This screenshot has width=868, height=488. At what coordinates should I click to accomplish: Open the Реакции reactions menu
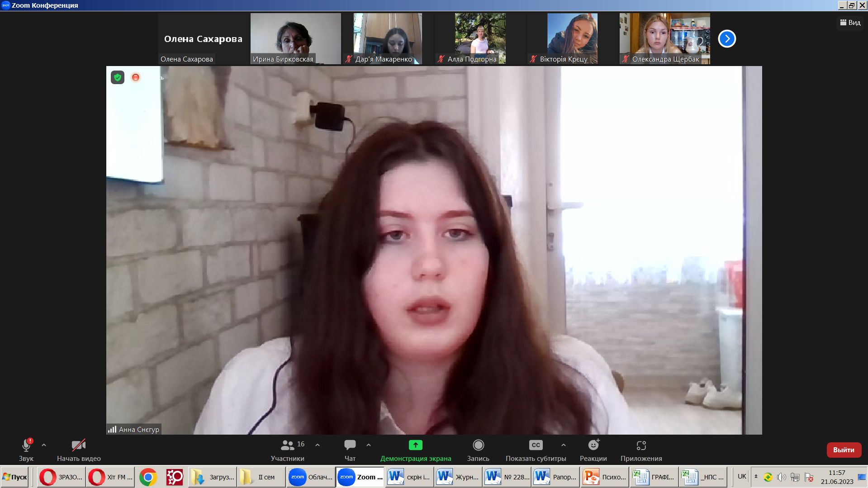coord(593,450)
